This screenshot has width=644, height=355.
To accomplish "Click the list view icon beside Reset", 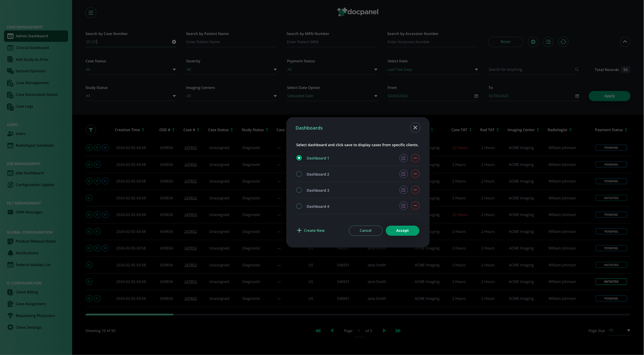I will pos(548,42).
